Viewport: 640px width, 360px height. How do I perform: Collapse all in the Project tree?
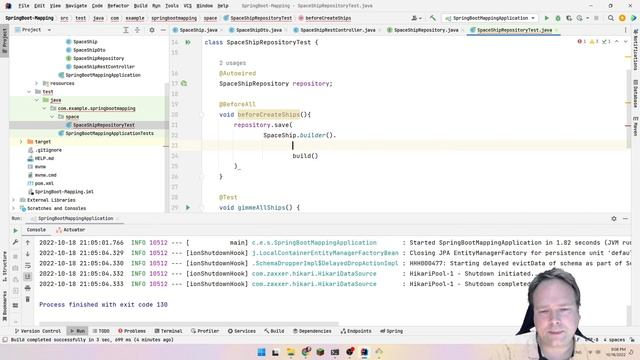point(137,30)
